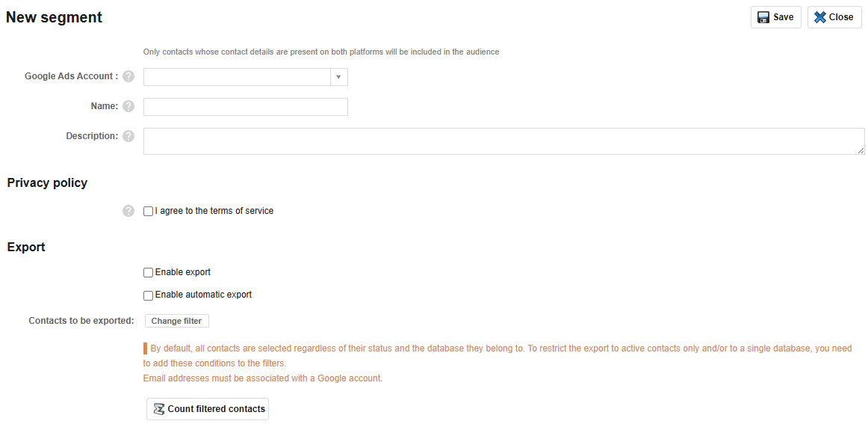Toggle Enable automatic export checkbox
The width and height of the screenshot is (868, 424).
pyautogui.click(x=148, y=295)
